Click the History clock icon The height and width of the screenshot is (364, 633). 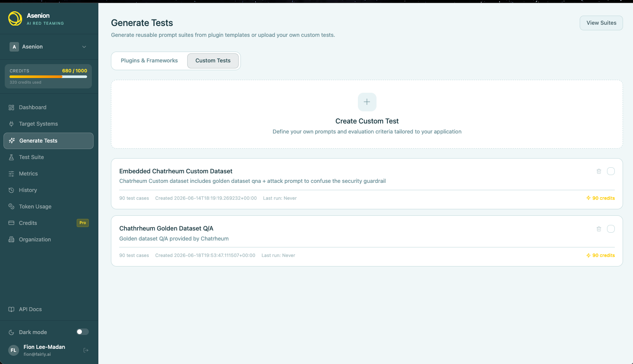(x=11, y=190)
